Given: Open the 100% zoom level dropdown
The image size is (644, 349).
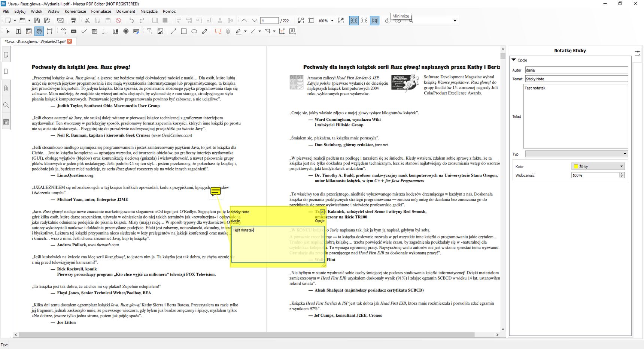Looking at the screenshot, I should 332,21.
